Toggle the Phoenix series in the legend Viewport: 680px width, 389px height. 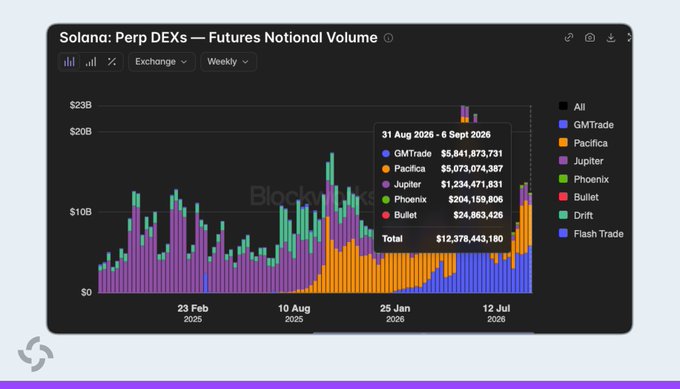click(x=584, y=179)
